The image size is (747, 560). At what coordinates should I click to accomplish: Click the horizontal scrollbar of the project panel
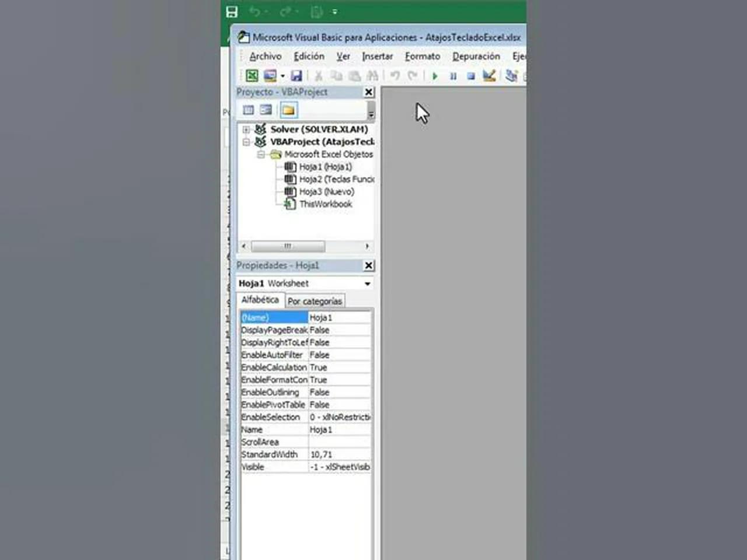tap(287, 246)
